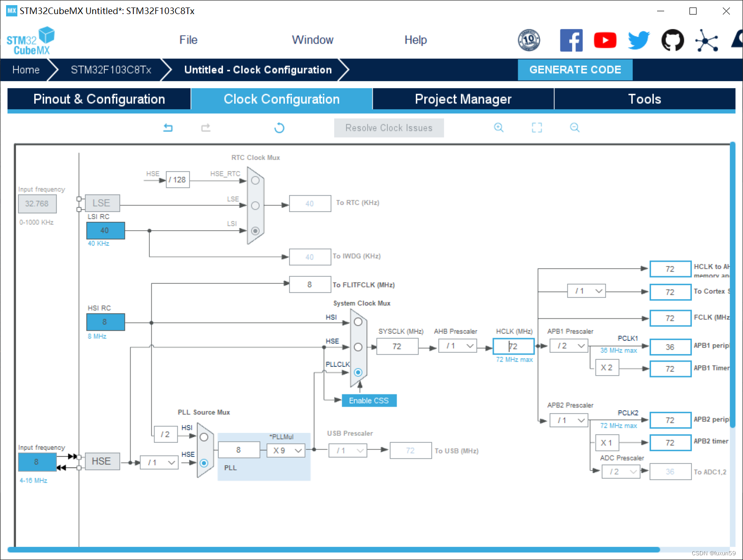Click Resolve Clock Issues button
The height and width of the screenshot is (560, 743).
pyautogui.click(x=389, y=128)
